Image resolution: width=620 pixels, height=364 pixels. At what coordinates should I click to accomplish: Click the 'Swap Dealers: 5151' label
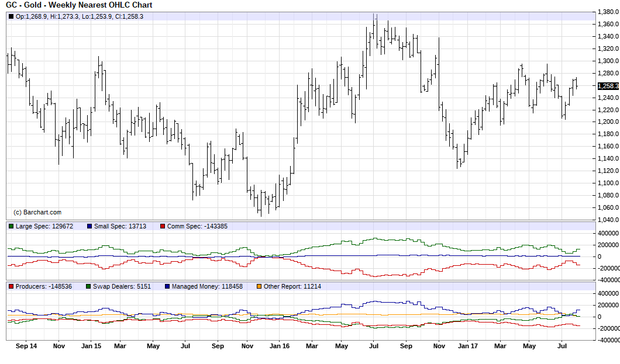pos(122,286)
